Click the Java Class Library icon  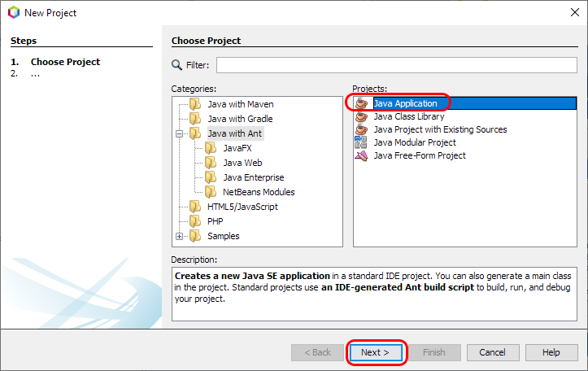tap(362, 116)
